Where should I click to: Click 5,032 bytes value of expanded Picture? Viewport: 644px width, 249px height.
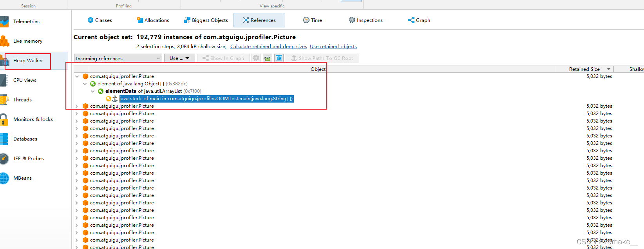tap(599, 76)
